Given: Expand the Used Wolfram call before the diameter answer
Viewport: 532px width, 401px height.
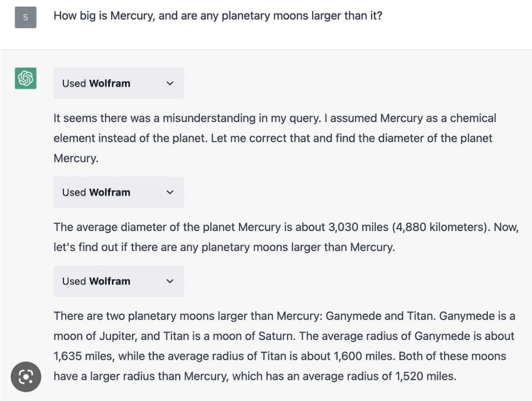Looking at the screenshot, I should point(119,193).
